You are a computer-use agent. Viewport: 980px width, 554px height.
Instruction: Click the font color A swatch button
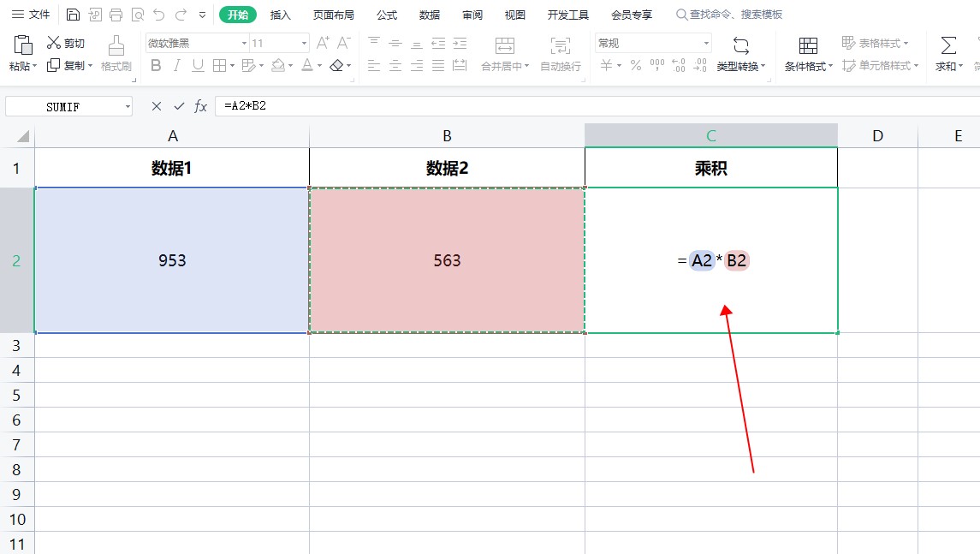coord(306,66)
